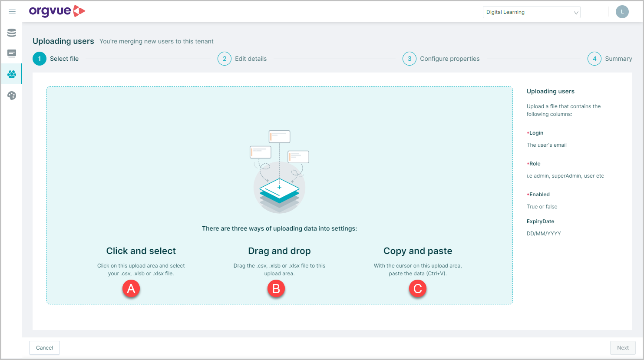The height and width of the screenshot is (360, 644).
Task: Click the 'Drag and drop' heading
Action: coord(279,251)
